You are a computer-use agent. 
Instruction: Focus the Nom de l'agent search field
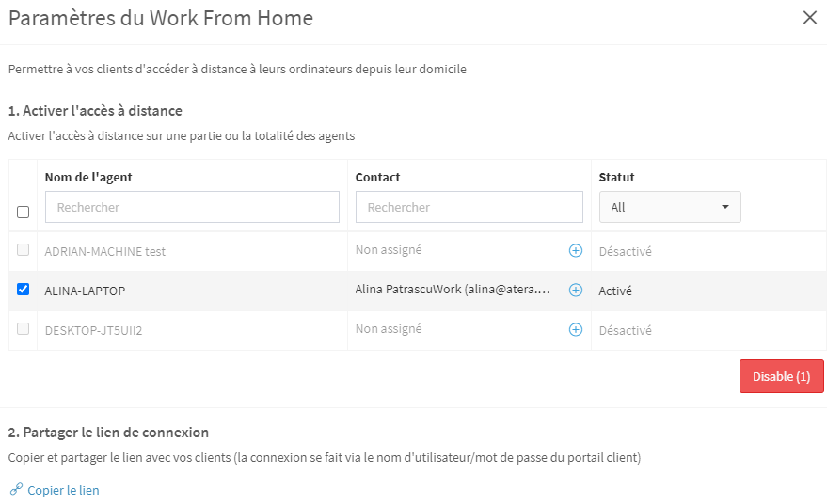(x=192, y=207)
